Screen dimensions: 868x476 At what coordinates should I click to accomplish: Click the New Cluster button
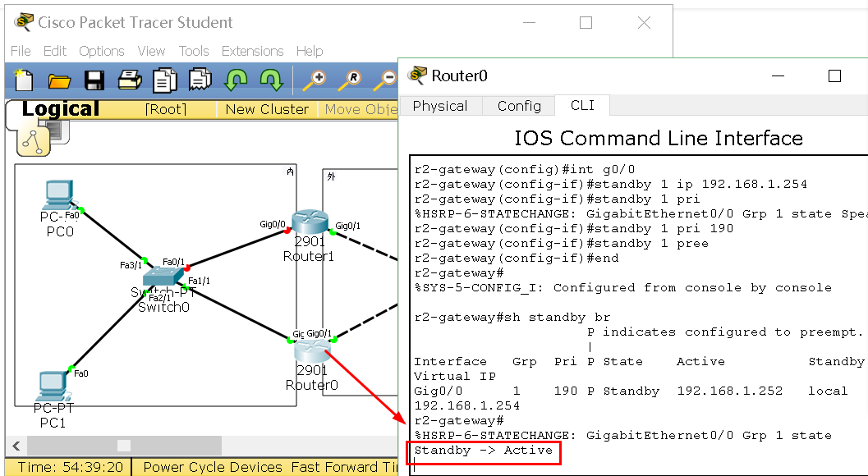coord(267,109)
